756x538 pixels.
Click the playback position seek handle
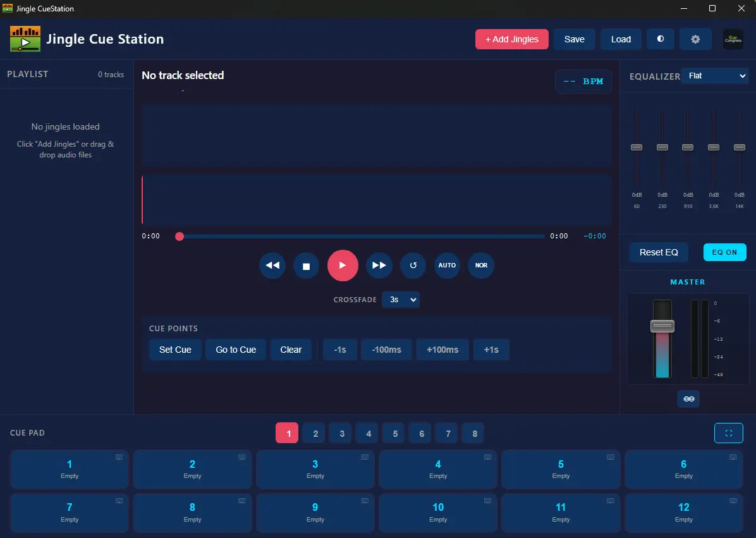tap(180, 236)
